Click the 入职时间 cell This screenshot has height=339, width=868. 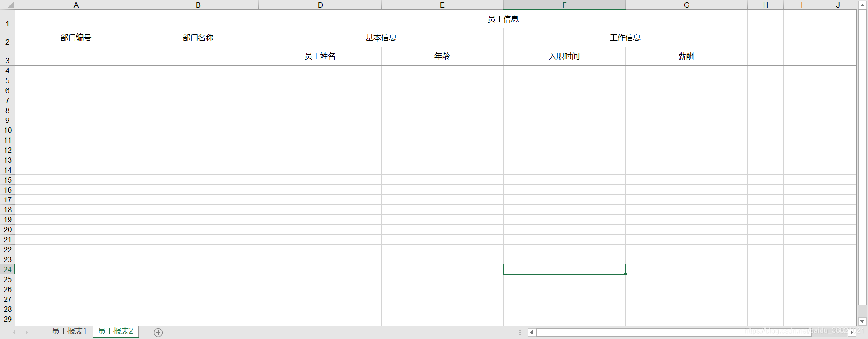564,56
